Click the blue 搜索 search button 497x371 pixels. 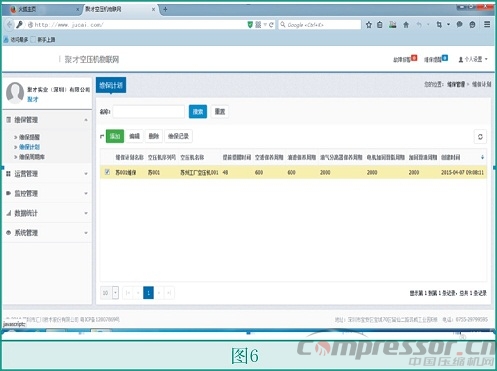click(x=198, y=112)
